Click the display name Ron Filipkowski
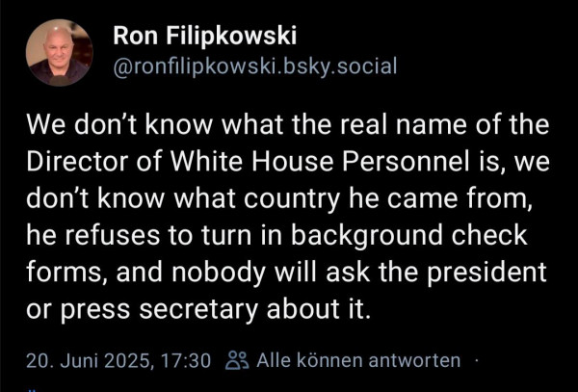The width and height of the screenshot is (578, 392). tap(204, 36)
